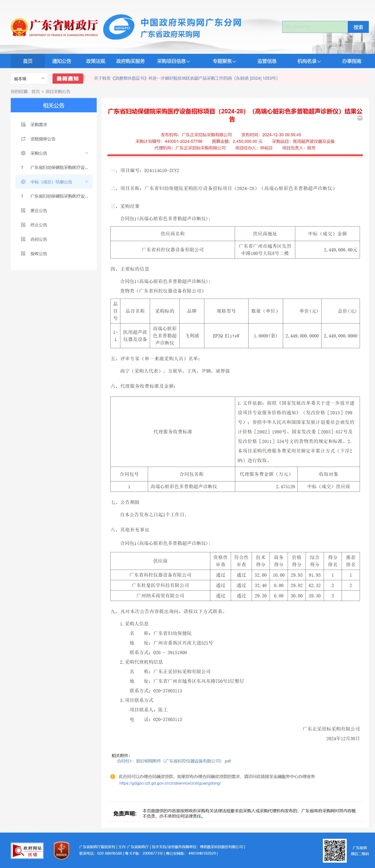Expand the 专题聚焦 menu

[224, 61]
